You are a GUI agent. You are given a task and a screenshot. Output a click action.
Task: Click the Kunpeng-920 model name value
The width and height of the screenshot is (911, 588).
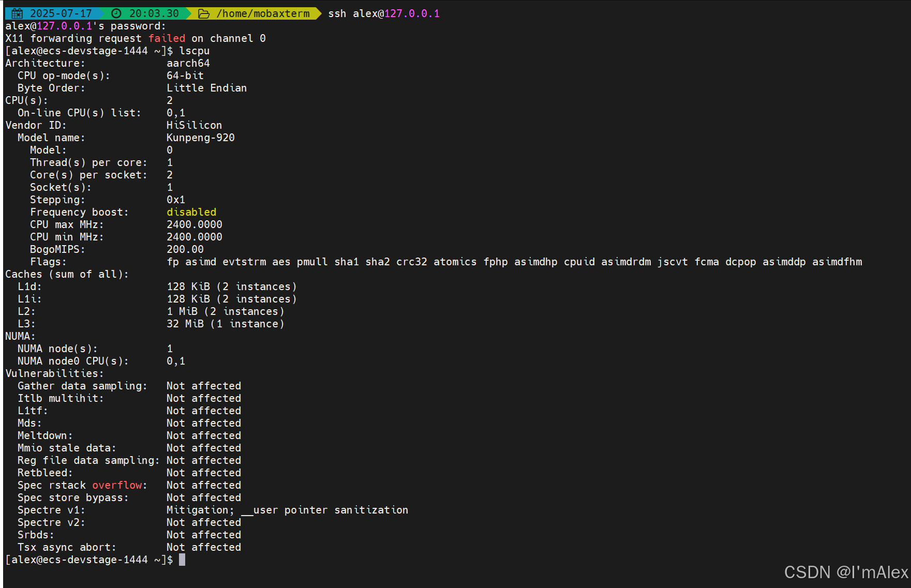[200, 138]
